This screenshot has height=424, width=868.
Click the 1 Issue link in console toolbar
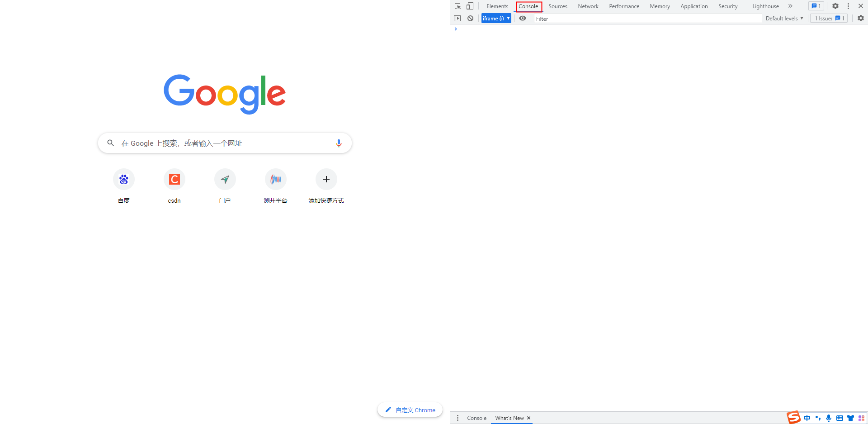point(829,19)
